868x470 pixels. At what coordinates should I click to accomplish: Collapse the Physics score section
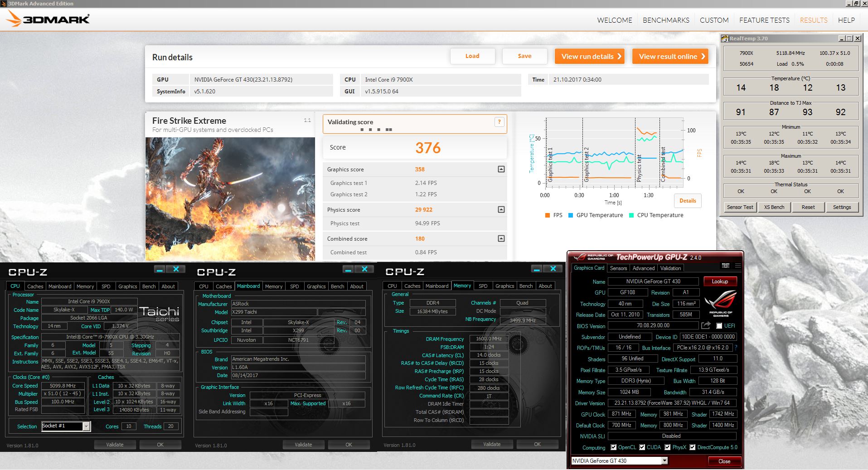(x=501, y=209)
